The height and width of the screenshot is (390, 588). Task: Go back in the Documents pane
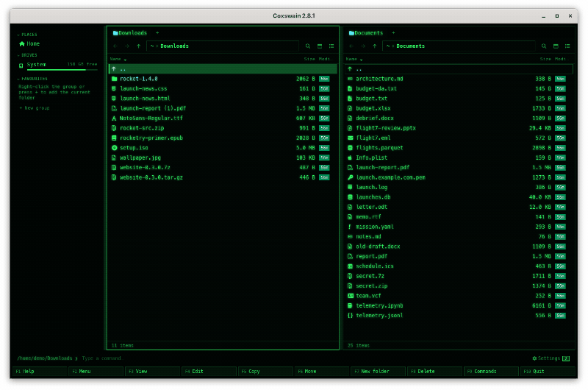click(x=351, y=46)
